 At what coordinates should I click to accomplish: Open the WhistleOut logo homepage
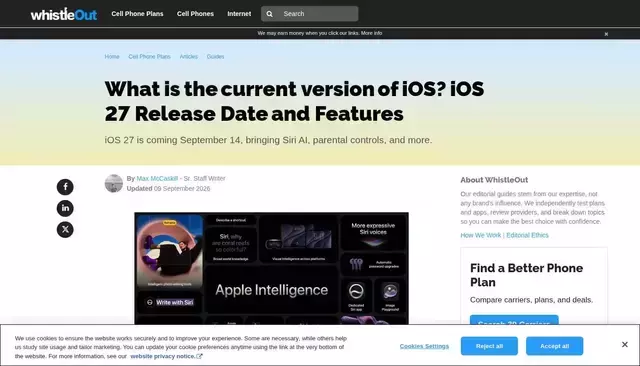[64, 14]
